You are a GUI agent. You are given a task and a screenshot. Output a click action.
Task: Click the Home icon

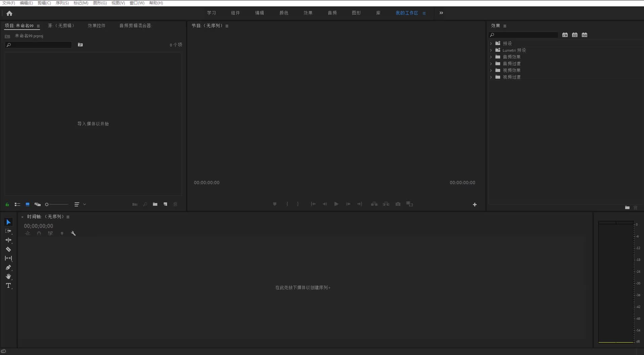point(9,13)
